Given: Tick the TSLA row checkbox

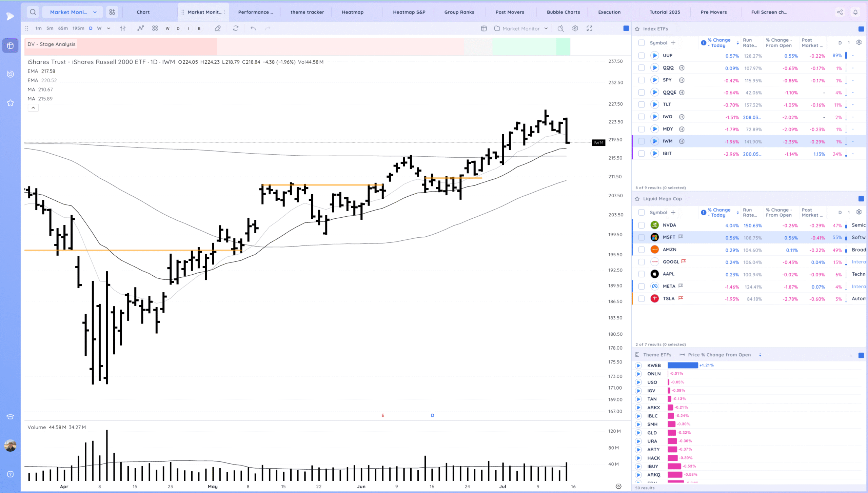Looking at the screenshot, I should (641, 299).
